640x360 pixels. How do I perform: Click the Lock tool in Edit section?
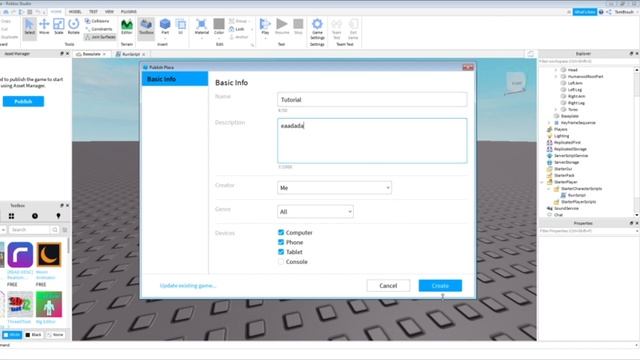(x=237, y=29)
